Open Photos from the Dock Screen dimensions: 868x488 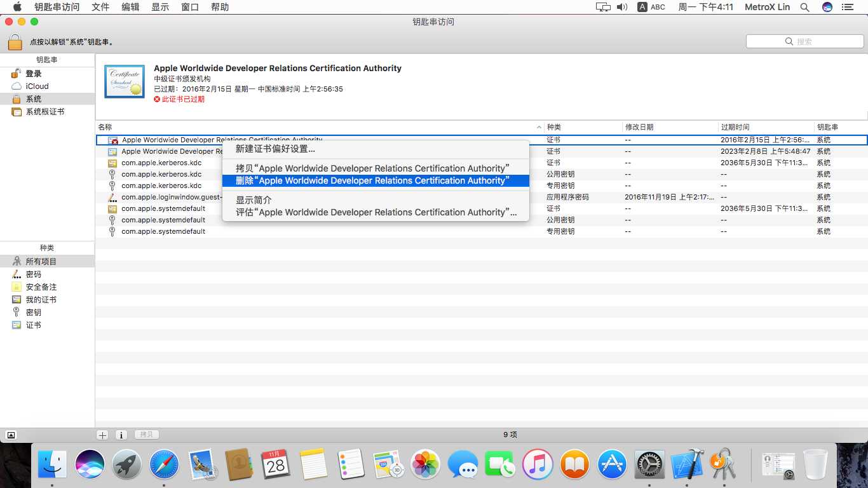point(425,464)
